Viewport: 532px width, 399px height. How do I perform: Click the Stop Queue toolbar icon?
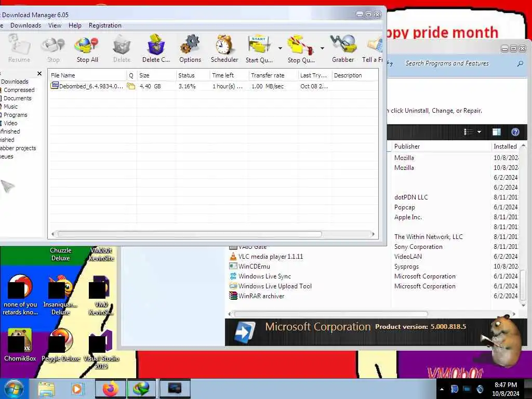click(x=301, y=49)
